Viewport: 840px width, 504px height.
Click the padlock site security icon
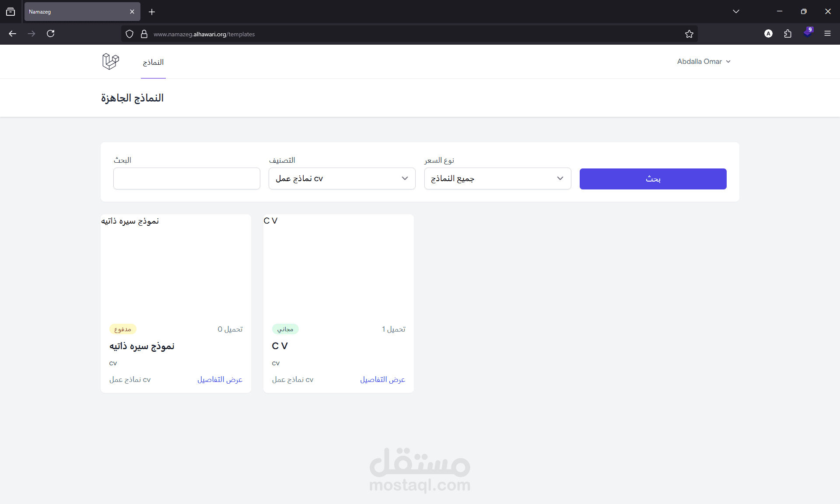[x=144, y=34]
